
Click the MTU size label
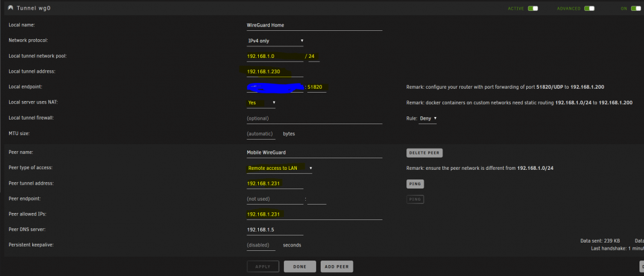[20, 134]
